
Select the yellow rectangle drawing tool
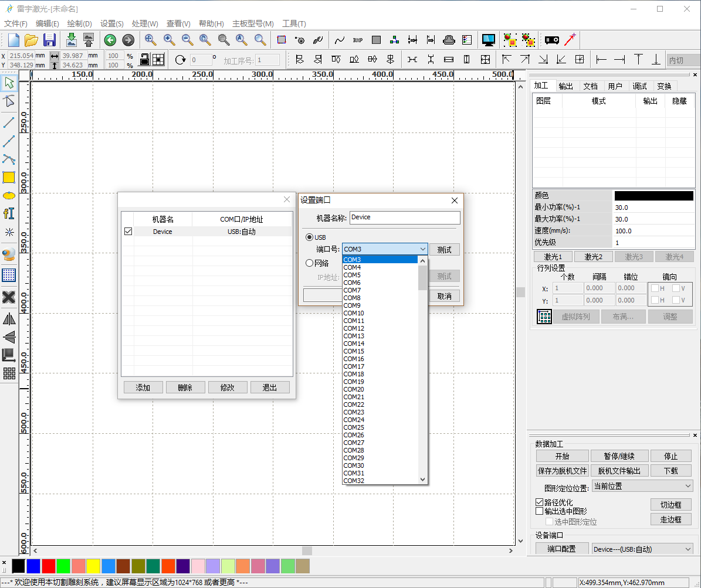tap(9, 178)
